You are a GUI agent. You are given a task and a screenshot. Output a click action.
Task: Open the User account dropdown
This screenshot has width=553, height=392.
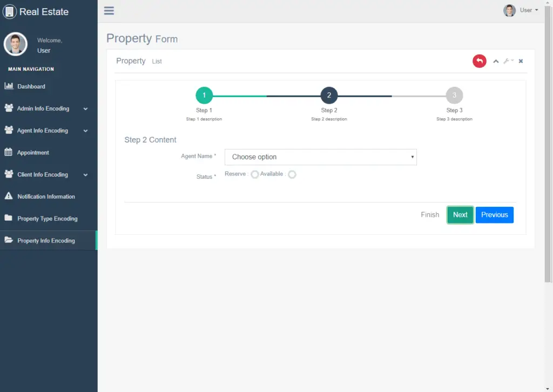tap(521, 11)
